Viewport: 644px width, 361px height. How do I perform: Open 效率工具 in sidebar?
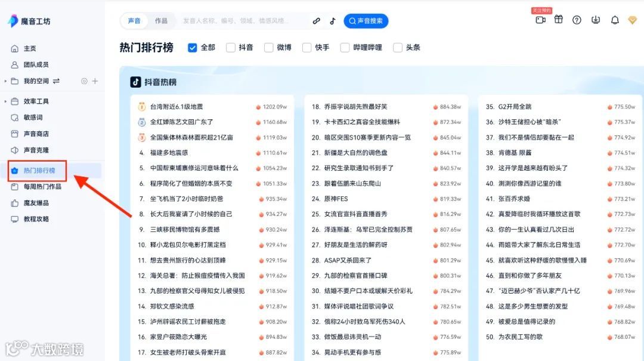pyautogui.click(x=36, y=101)
